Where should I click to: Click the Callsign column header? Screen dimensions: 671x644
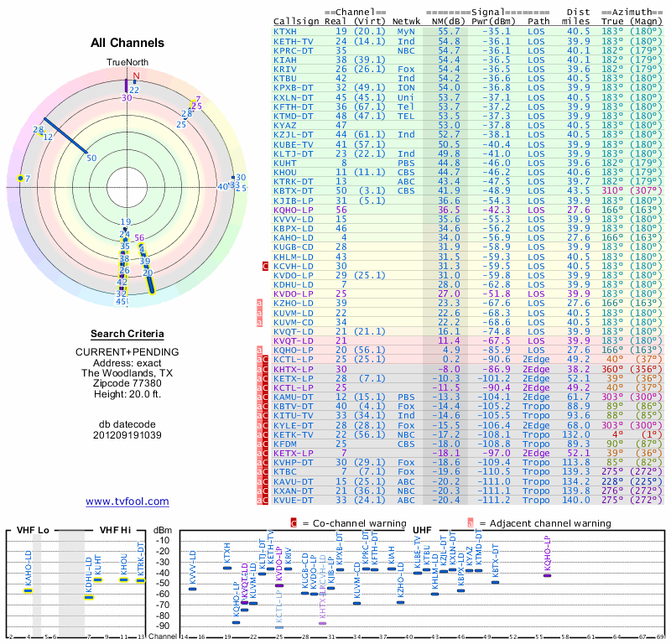[298, 20]
